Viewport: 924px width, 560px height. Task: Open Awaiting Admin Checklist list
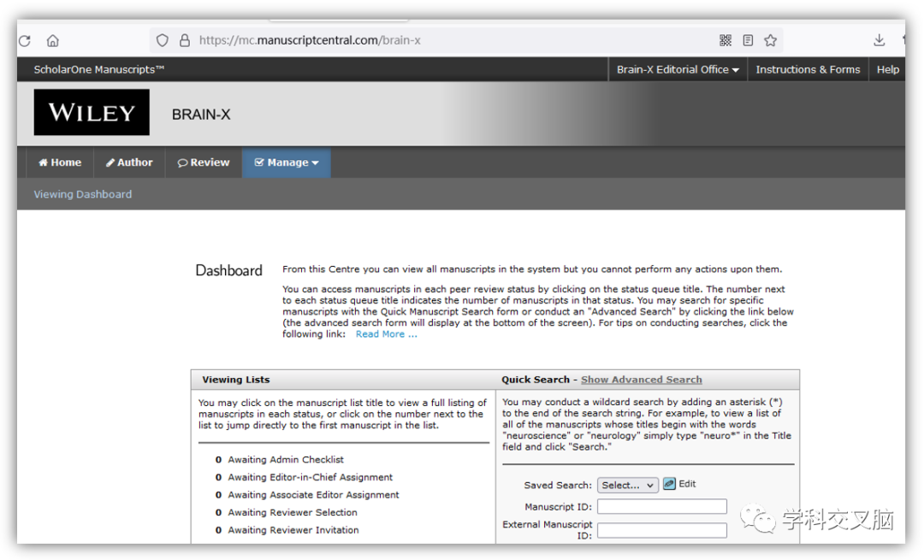point(286,459)
